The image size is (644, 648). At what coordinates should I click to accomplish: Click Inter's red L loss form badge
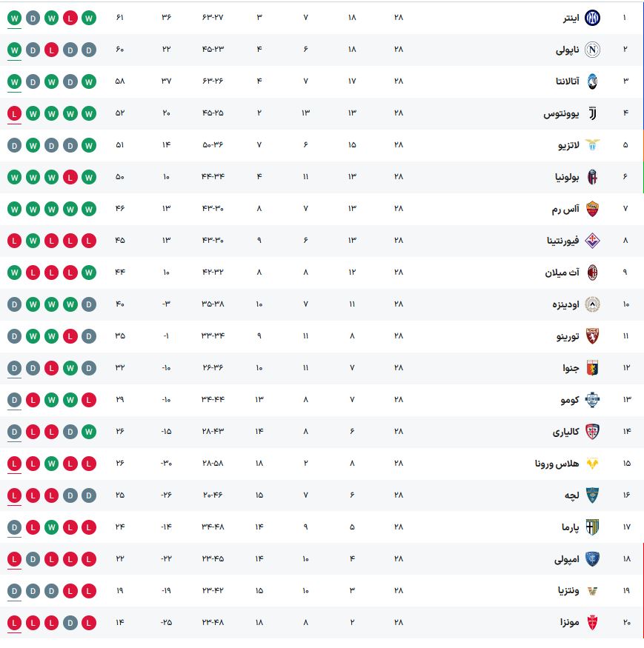click(x=70, y=18)
